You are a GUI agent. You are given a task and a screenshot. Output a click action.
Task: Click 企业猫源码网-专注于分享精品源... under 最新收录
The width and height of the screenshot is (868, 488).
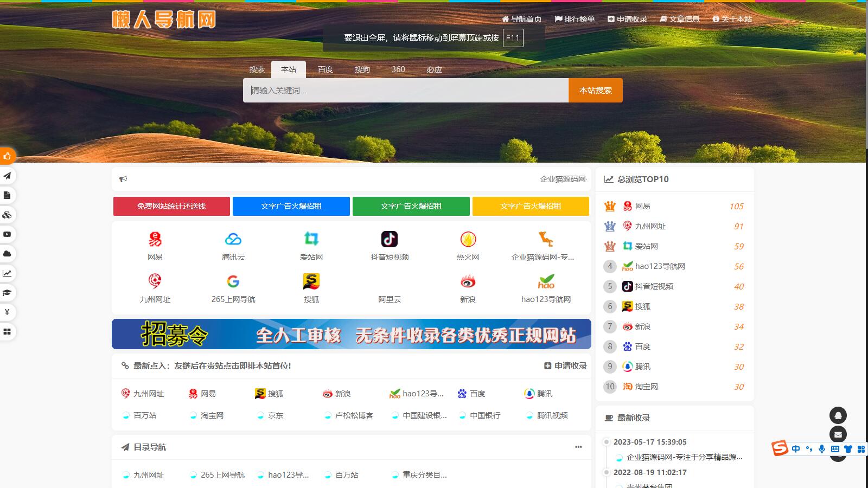(x=685, y=457)
